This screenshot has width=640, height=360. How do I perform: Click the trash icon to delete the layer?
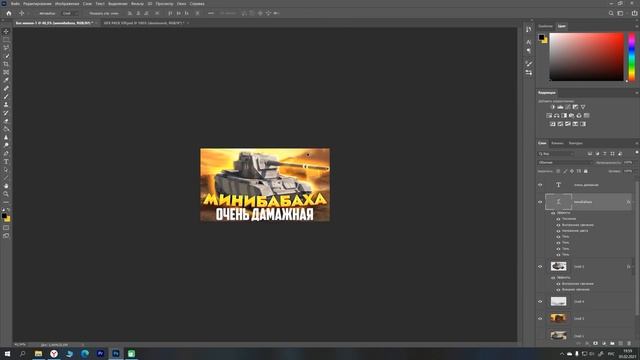click(629, 343)
